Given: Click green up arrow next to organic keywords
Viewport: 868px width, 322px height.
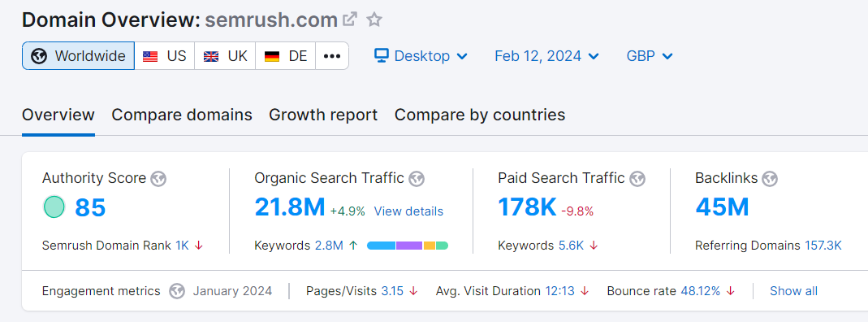Looking at the screenshot, I should (353, 246).
